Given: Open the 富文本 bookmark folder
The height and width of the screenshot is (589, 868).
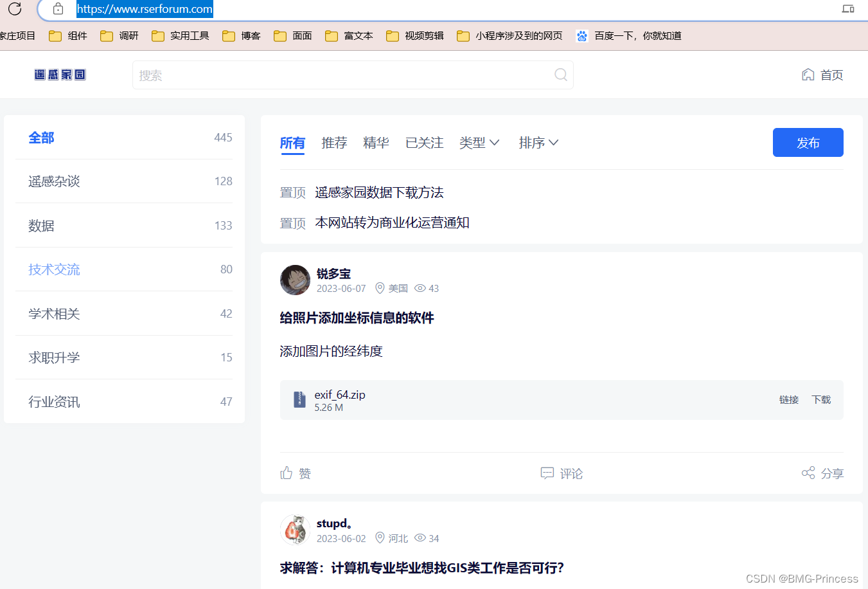Looking at the screenshot, I should (x=349, y=36).
